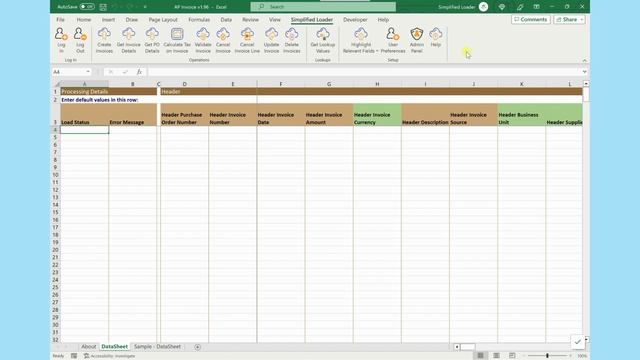The width and height of the screenshot is (640, 360).
Task: Run Validate Invoice operation
Action: click(203, 40)
